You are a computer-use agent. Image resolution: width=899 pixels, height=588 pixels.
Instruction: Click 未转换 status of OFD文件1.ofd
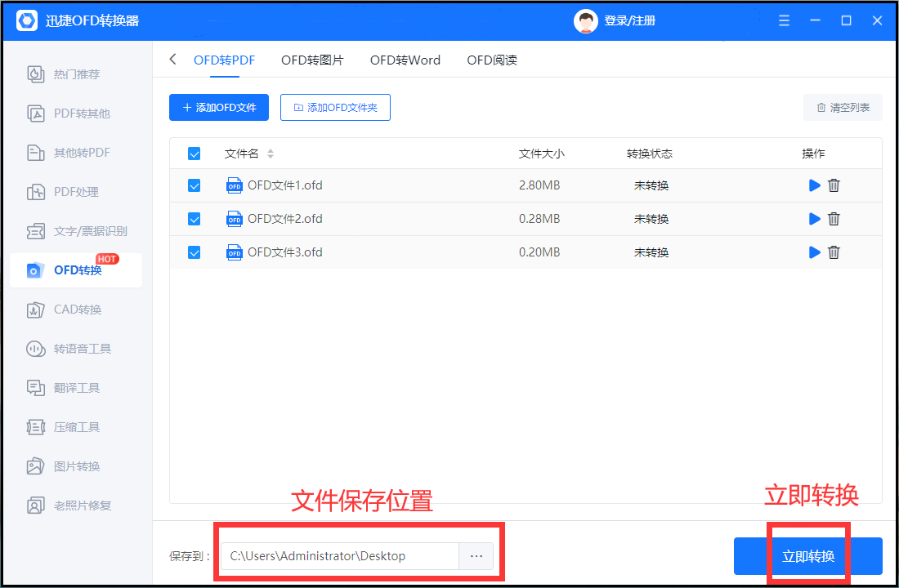click(651, 185)
